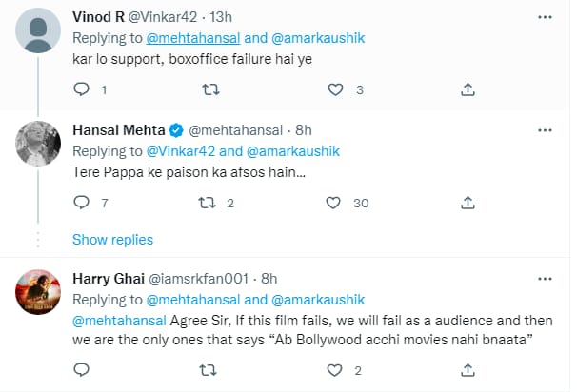
Task: Reply to Hansal Mehta's tweet
Action: click(x=81, y=203)
